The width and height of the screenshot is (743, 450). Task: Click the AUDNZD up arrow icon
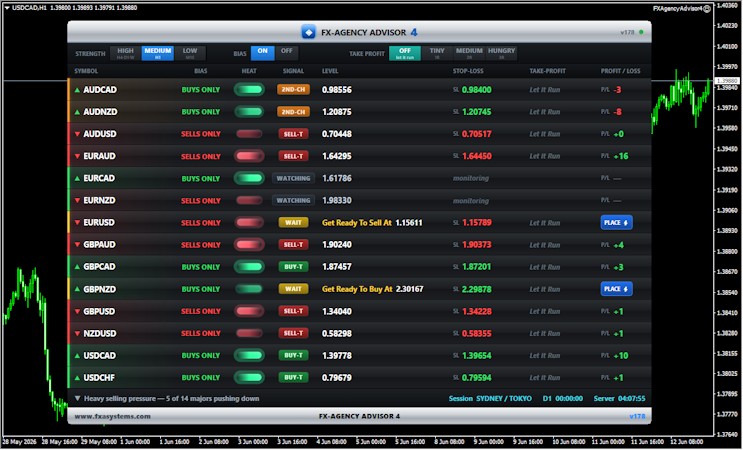[77, 112]
